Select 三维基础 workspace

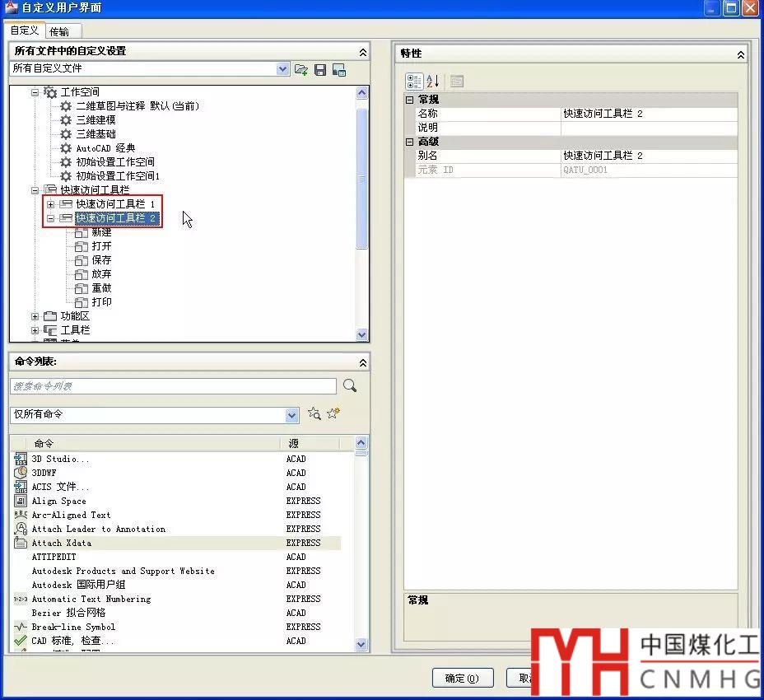(96, 134)
